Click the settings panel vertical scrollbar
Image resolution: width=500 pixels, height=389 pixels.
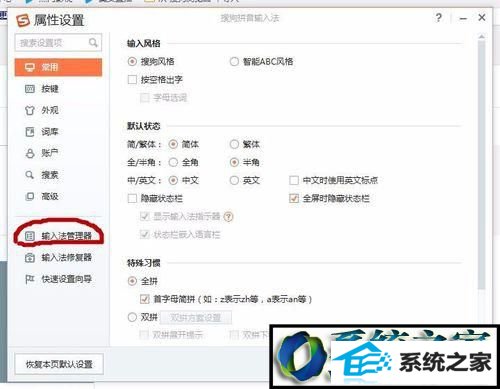pos(481,165)
